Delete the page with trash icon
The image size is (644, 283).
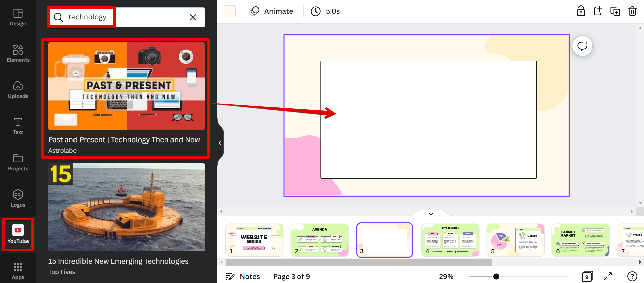tap(632, 11)
